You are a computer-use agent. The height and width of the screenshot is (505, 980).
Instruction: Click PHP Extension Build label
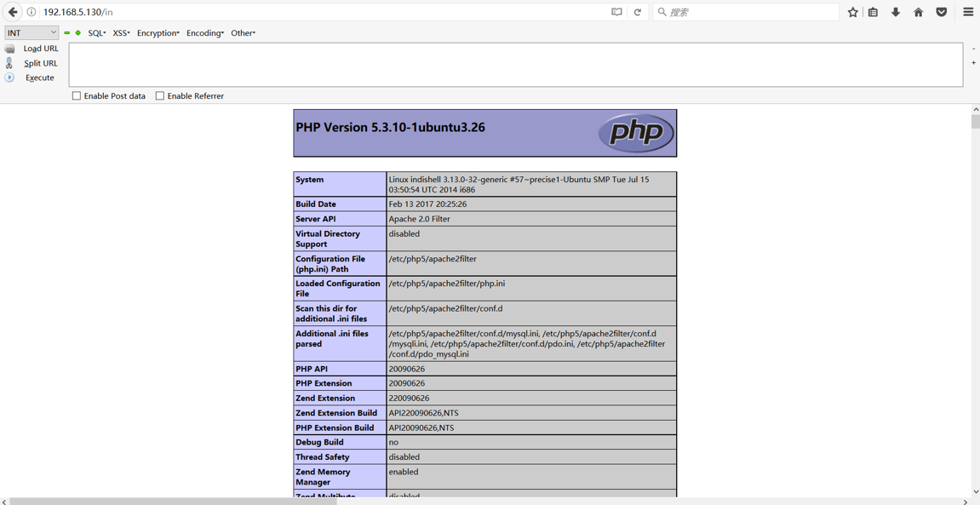click(x=335, y=428)
